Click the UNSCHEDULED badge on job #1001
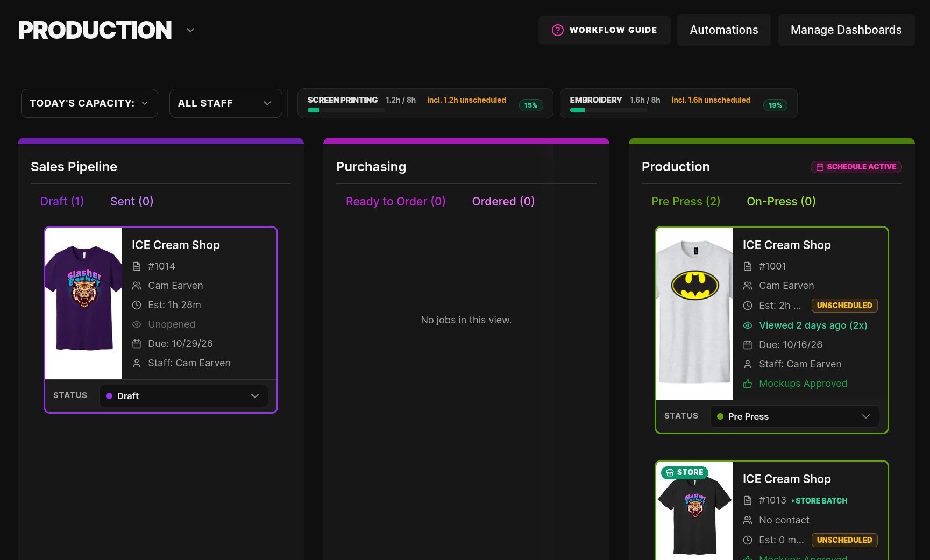This screenshot has height=560, width=930. [x=844, y=306]
